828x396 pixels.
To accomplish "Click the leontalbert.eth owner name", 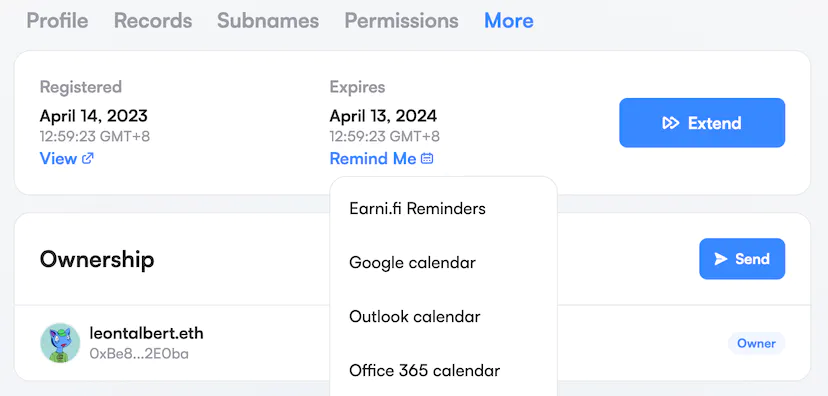I will pyautogui.click(x=146, y=334).
